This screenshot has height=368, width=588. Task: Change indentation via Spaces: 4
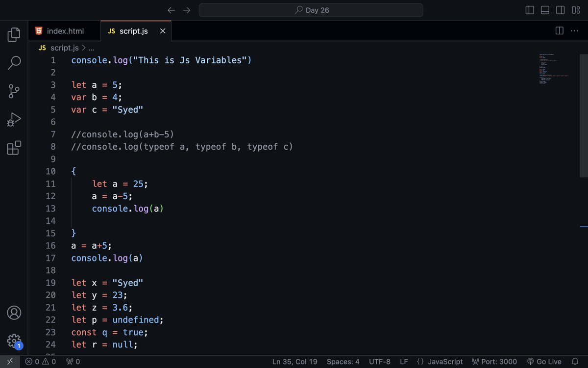(343, 362)
